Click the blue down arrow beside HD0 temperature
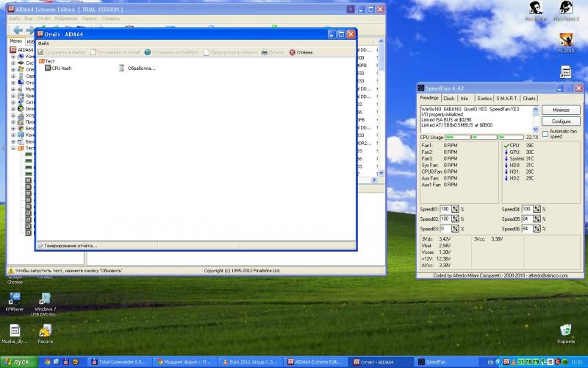 (x=506, y=165)
